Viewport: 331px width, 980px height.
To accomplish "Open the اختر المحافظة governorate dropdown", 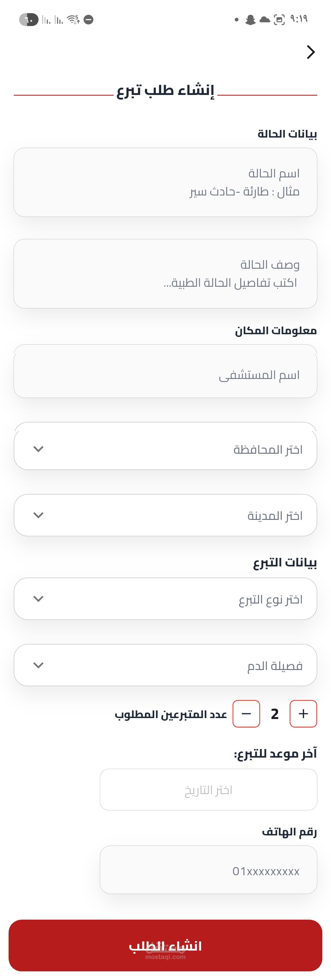I will point(165,449).
